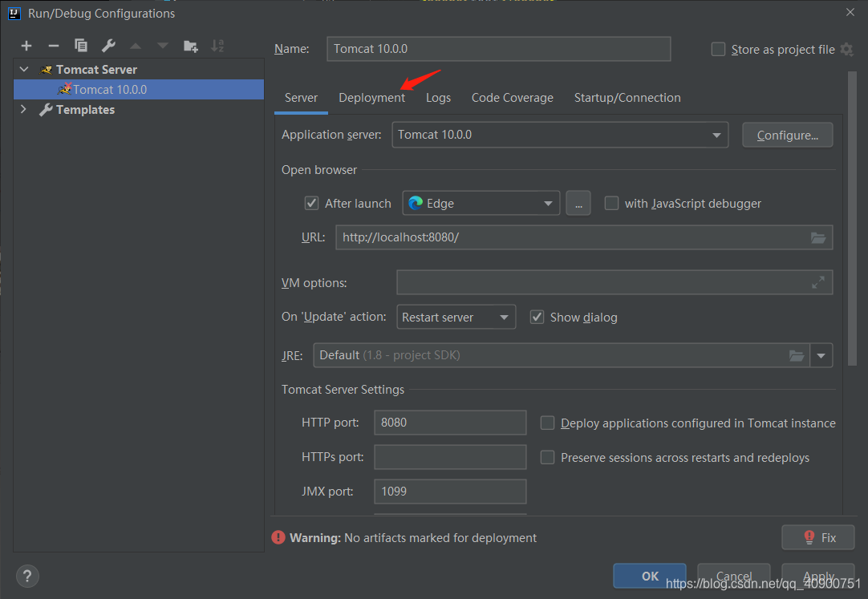Remove the selected configuration with minus icon
This screenshot has width=868, height=599.
54,46
